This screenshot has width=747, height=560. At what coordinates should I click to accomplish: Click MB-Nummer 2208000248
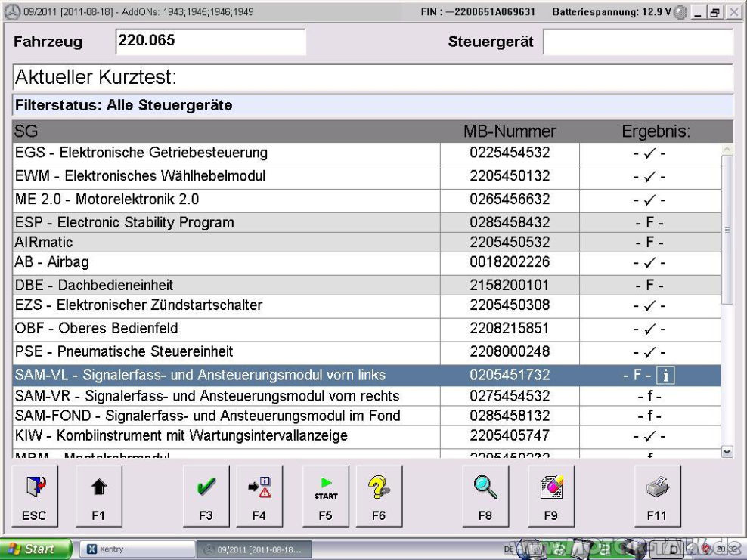(x=510, y=351)
